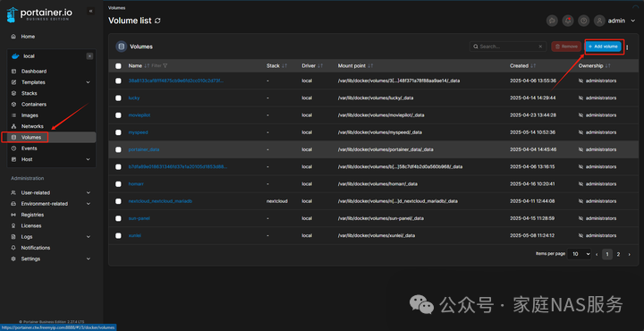Click the Notifications bell in sidebar
Screen dimensions: 644x331
(13, 248)
